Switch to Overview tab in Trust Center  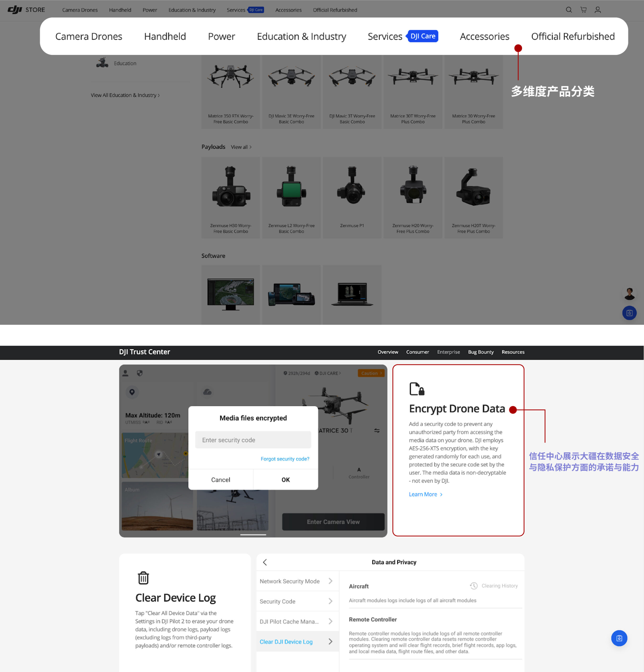click(x=388, y=352)
